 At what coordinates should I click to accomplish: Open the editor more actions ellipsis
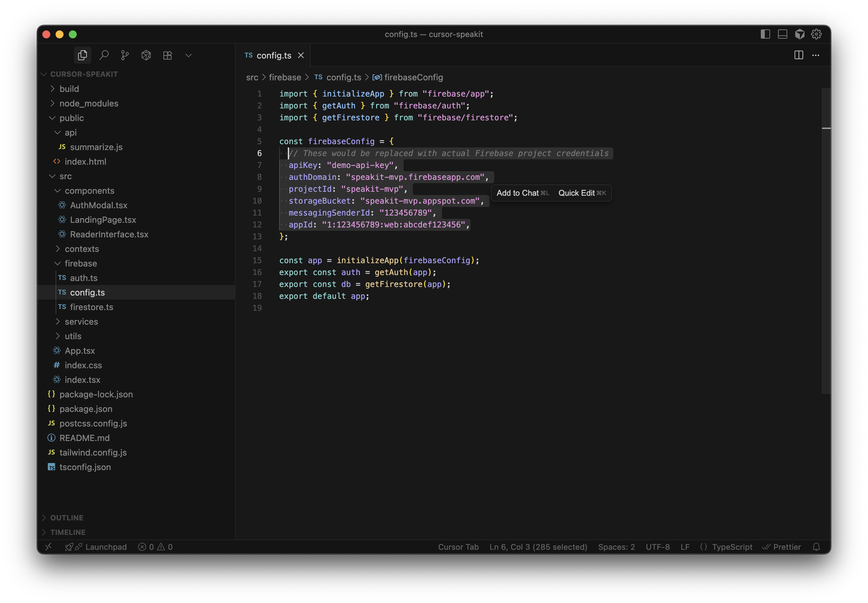(816, 55)
